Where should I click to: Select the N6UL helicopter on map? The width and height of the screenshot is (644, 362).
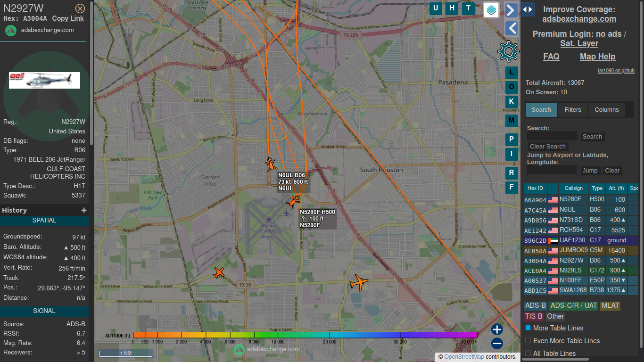click(x=271, y=165)
